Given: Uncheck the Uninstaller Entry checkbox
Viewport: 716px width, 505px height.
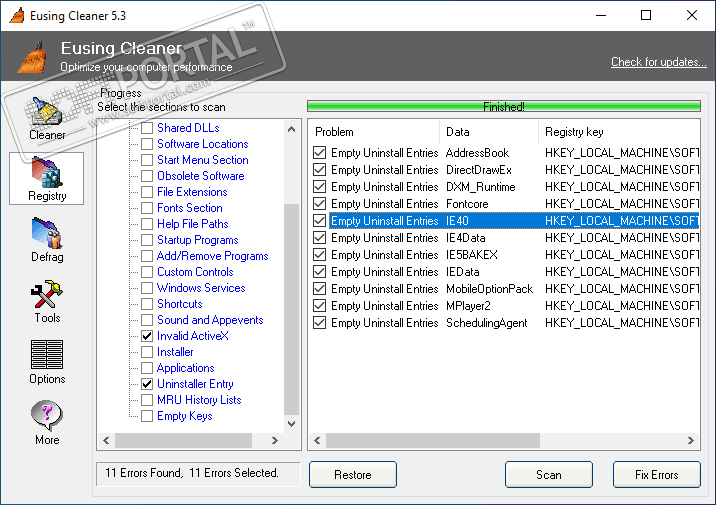Looking at the screenshot, I should point(147,384).
